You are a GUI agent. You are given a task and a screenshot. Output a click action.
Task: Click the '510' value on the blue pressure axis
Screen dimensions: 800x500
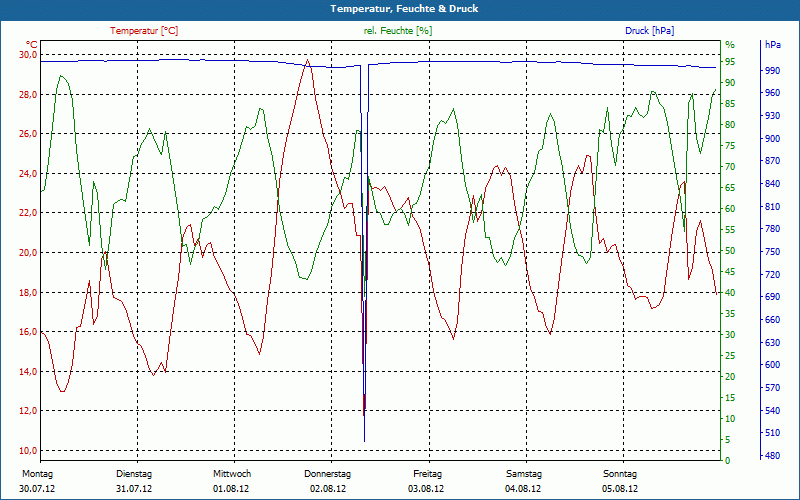[772, 433]
